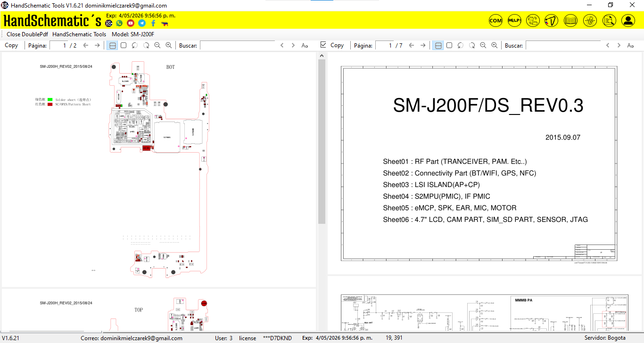Open the waveform signal icon
The height and width of the screenshot is (343, 644).
590,20
